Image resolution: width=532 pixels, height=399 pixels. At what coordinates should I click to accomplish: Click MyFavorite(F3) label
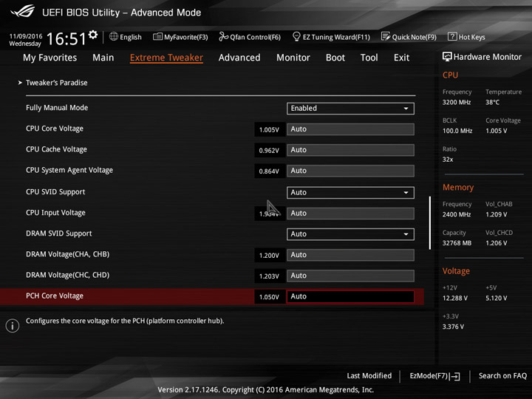[x=186, y=37]
